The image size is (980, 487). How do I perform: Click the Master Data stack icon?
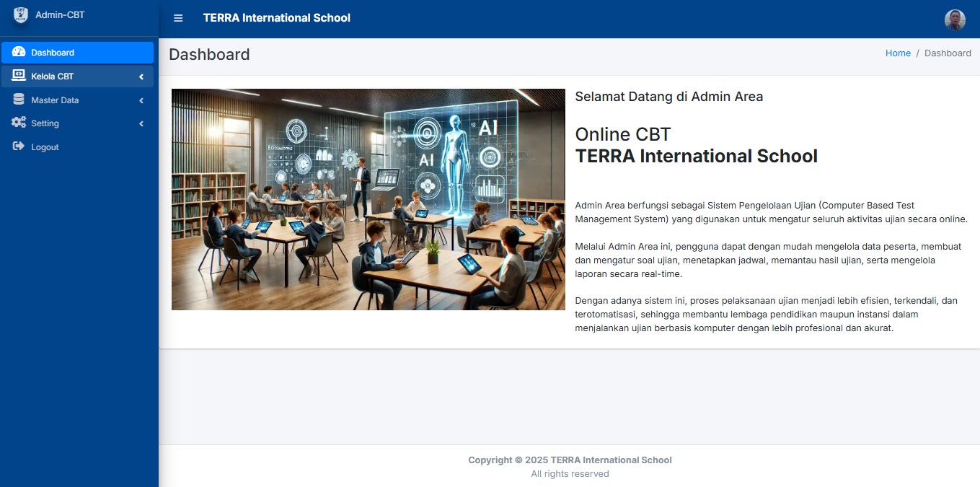coord(17,100)
